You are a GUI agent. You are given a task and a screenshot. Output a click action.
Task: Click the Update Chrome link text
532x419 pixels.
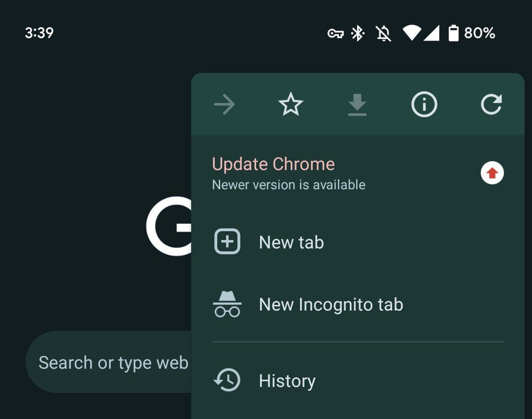[273, 164]
